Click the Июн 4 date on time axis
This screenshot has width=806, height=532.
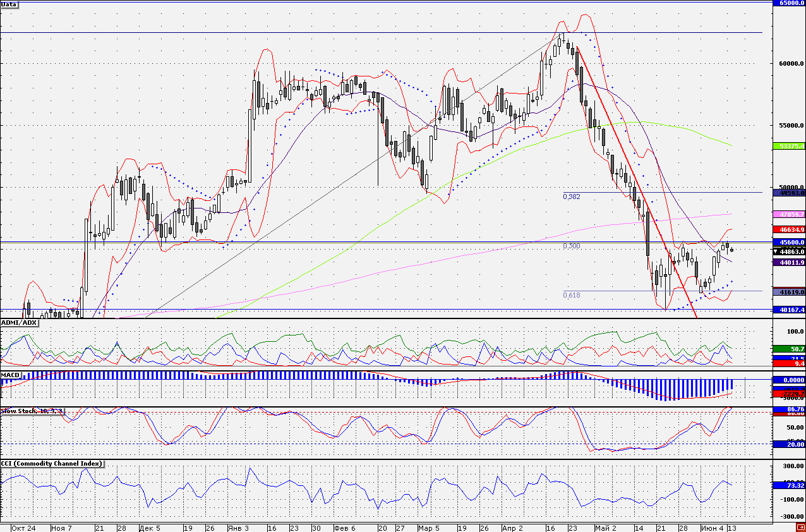(711, 528)
